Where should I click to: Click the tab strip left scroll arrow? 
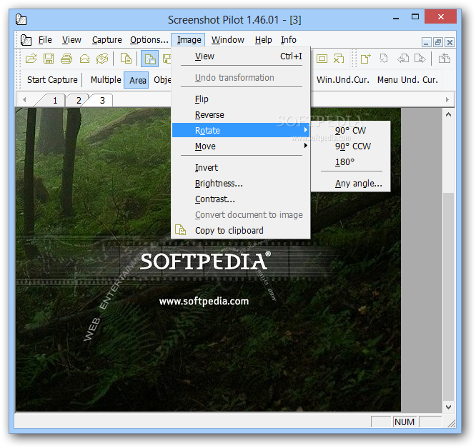click(24, 99)
